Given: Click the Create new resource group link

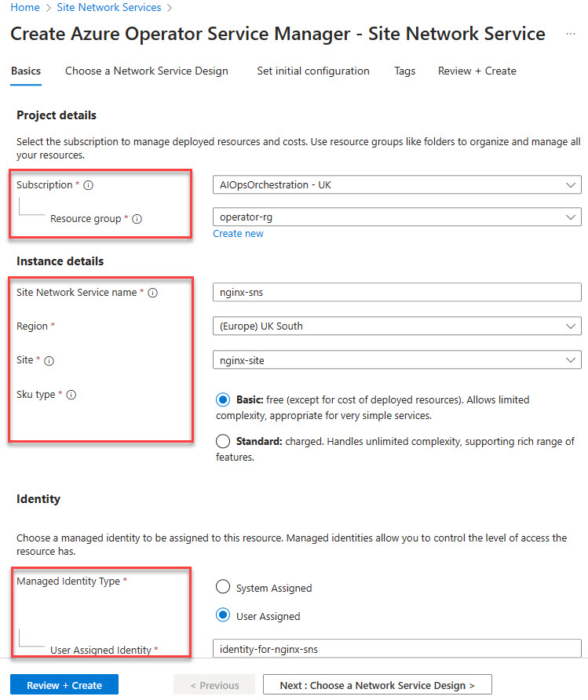Looking at the screenshot, I should pyautogui.click(x=238, y=234).
